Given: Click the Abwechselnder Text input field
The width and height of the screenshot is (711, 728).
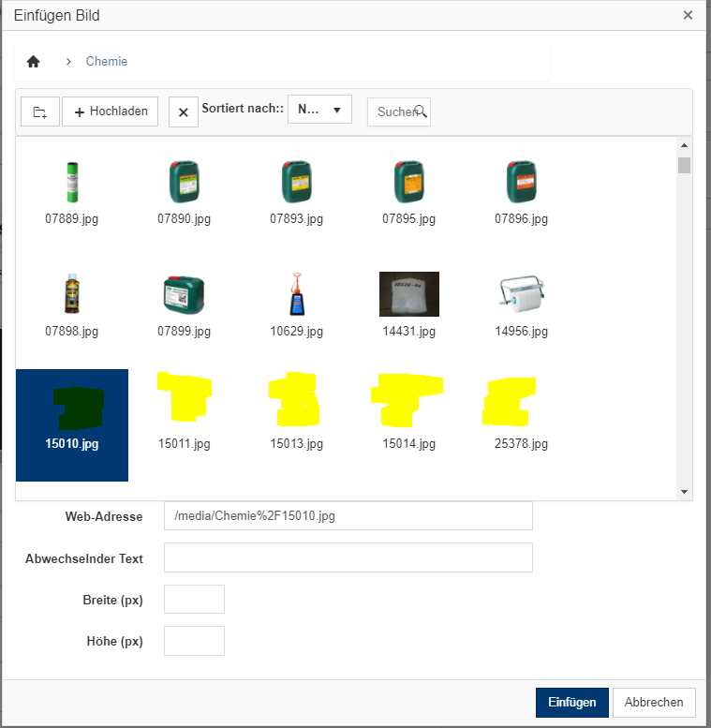Looking at the screenshot, I should [x=348, y=557].
